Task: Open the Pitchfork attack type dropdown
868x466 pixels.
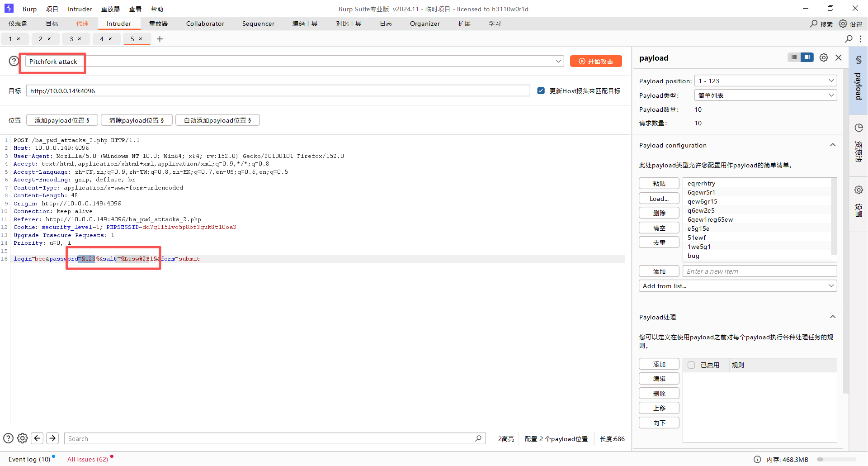Action: click(294, 61)
